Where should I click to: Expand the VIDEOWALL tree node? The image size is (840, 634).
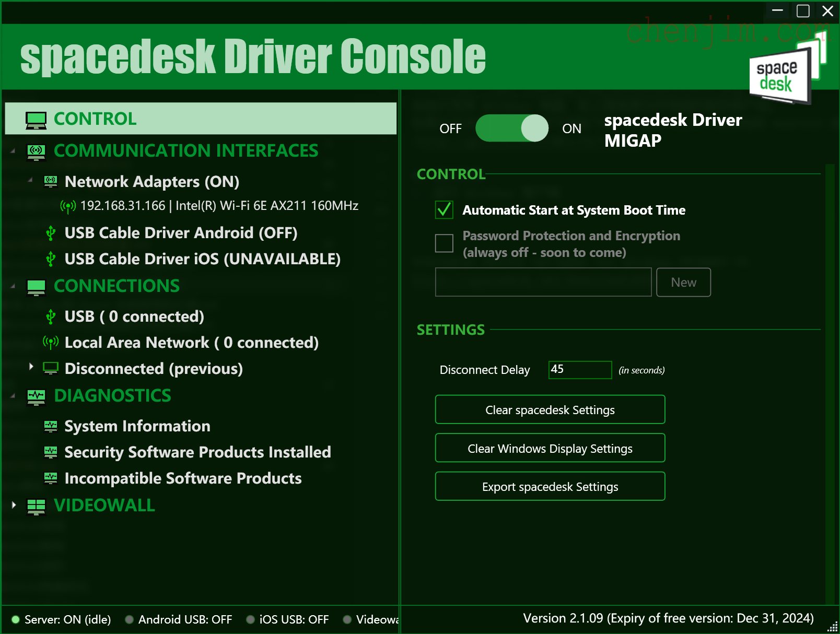14,505
